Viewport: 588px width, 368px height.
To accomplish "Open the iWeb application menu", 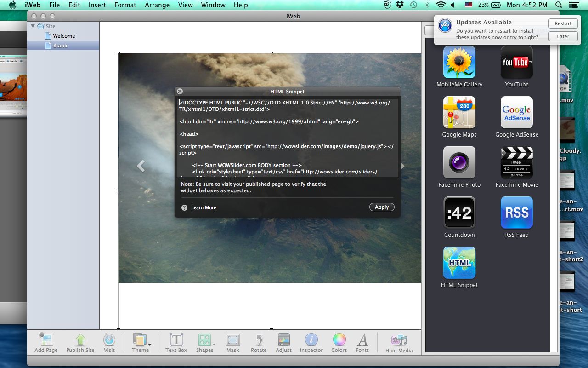I will point(33,5).
